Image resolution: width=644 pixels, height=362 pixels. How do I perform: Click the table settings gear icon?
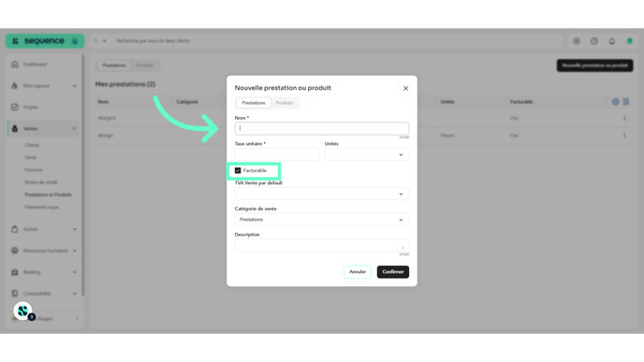[x=615, y=102]
